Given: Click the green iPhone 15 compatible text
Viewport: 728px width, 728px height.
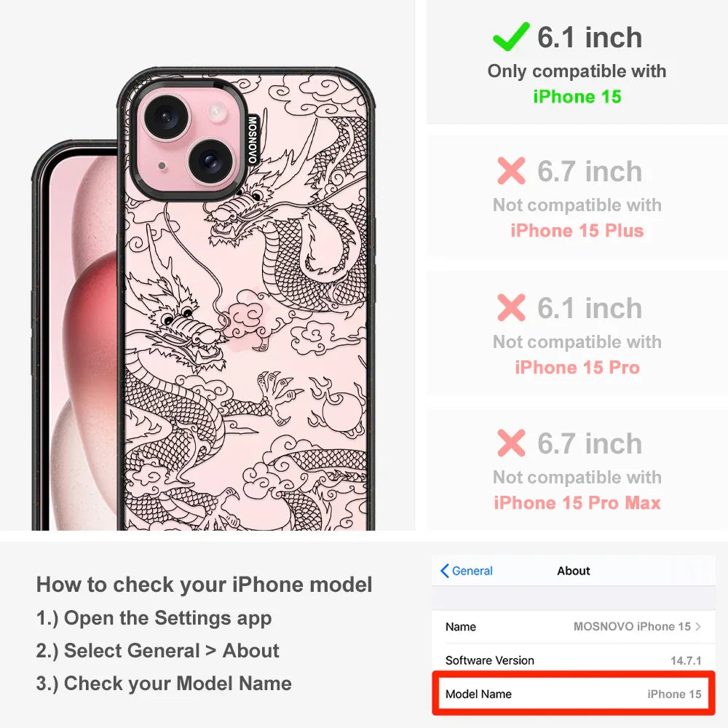Looking at the screenshot, I should pos(577,97).
